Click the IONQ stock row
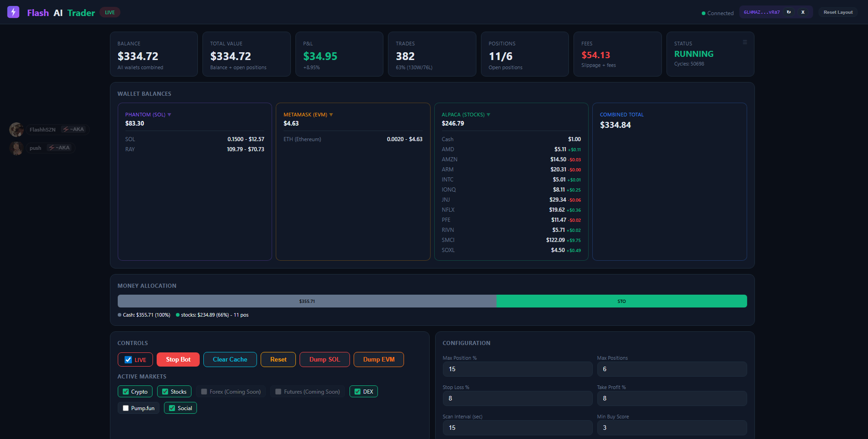Viewport: 868px width, 439px height. click(511, 190)
